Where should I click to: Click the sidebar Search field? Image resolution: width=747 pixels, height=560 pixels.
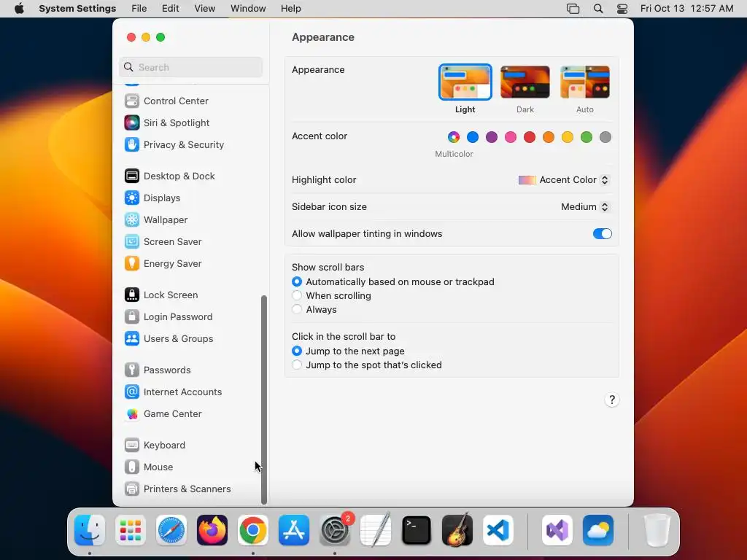point(190,67)
